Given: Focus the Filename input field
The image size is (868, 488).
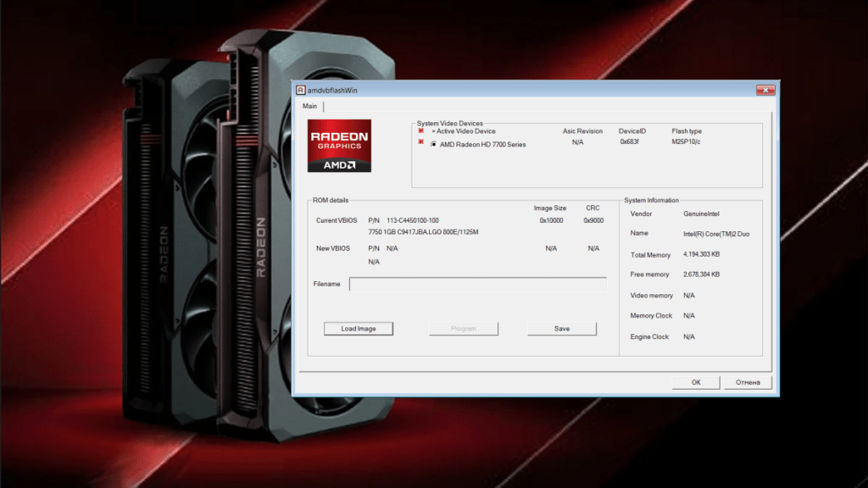Looking at the screenshot, I should click(478, 284).
